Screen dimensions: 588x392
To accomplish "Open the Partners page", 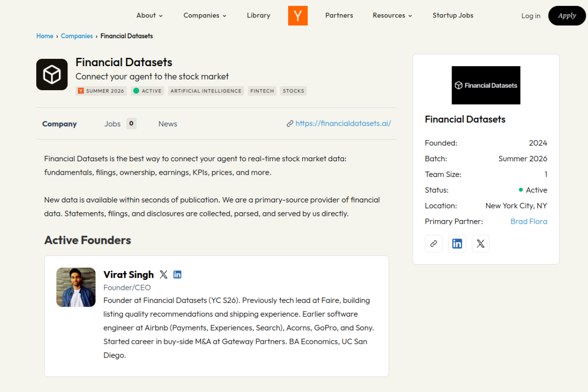I will point(339,15).
